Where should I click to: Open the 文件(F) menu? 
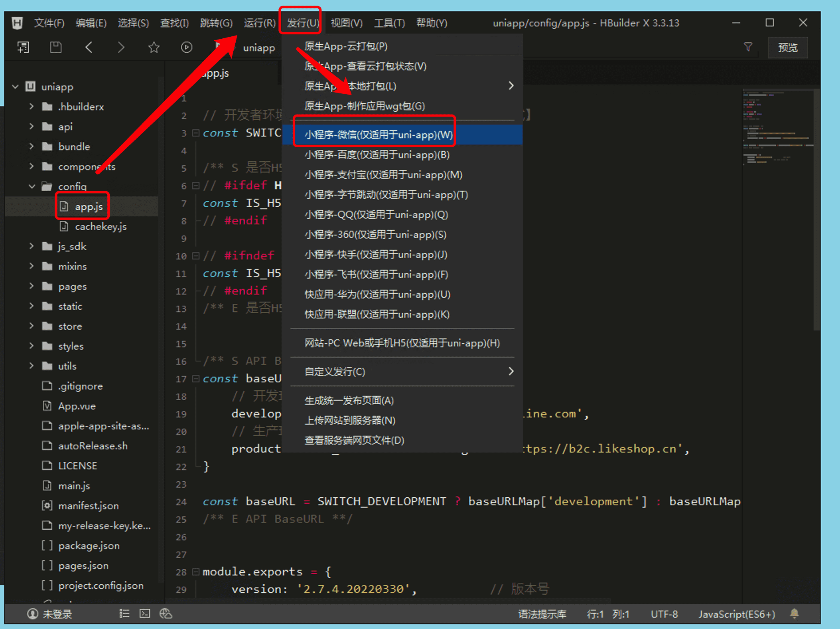[x=49, y=23]
